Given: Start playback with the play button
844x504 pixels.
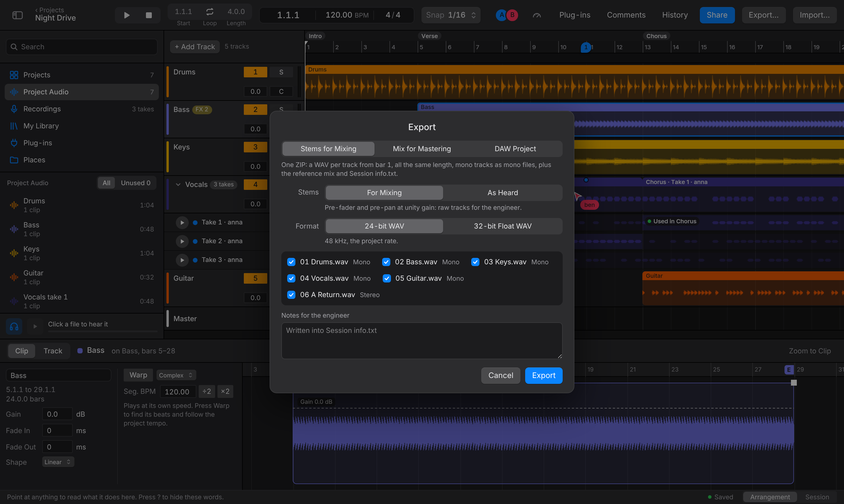Looking at the screenshot, I should click(127, 15).
